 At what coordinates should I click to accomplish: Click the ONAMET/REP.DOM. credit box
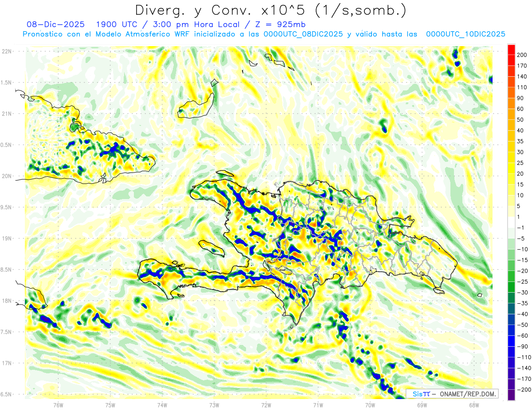point(452,394)
